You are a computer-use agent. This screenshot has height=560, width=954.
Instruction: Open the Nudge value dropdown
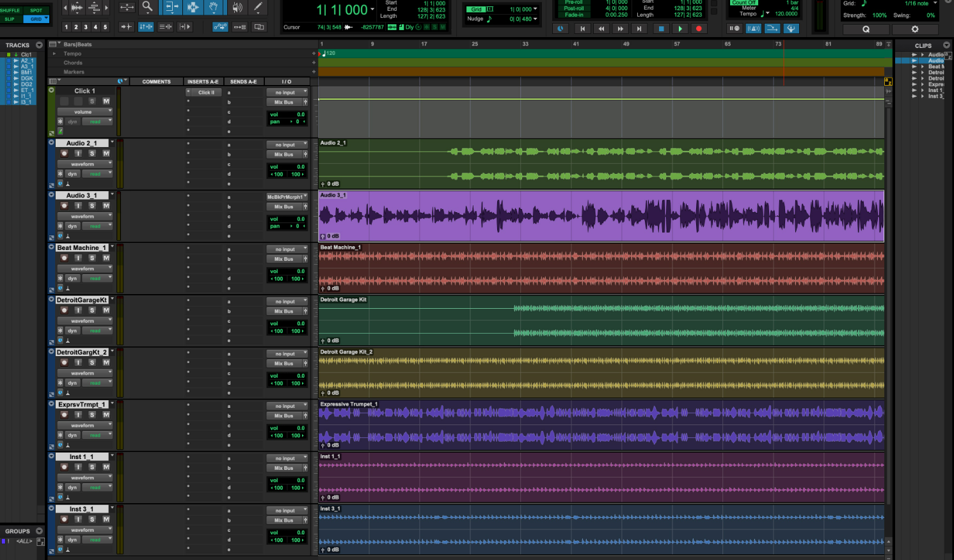535,19
